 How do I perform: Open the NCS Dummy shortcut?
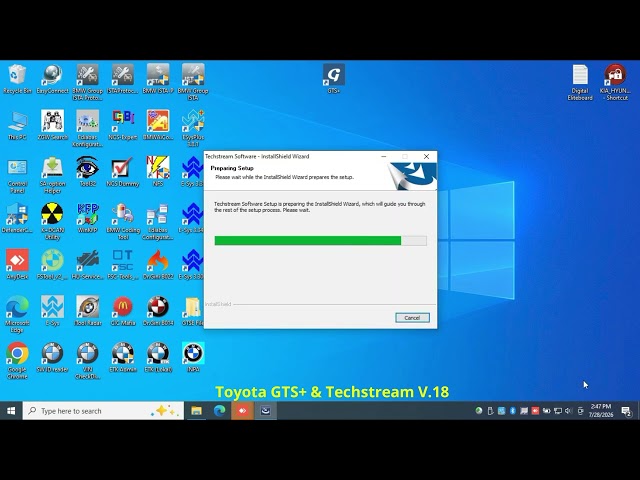[x=123, y=171]
